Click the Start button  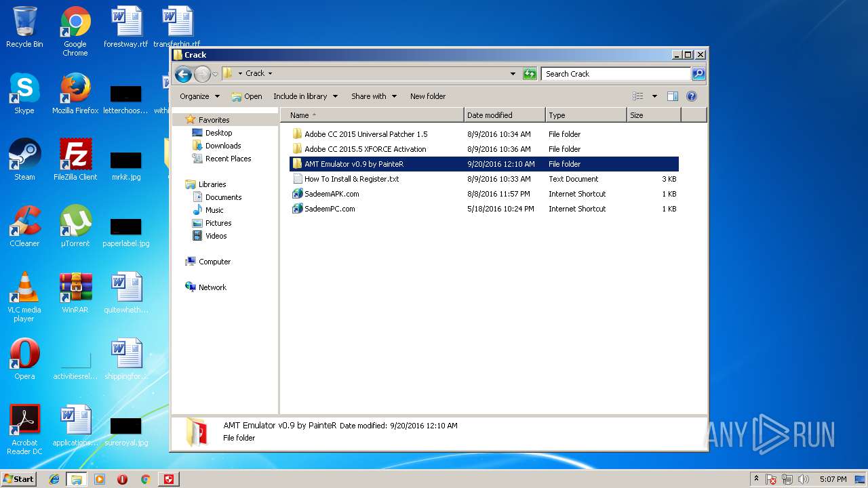pos(18,479)
